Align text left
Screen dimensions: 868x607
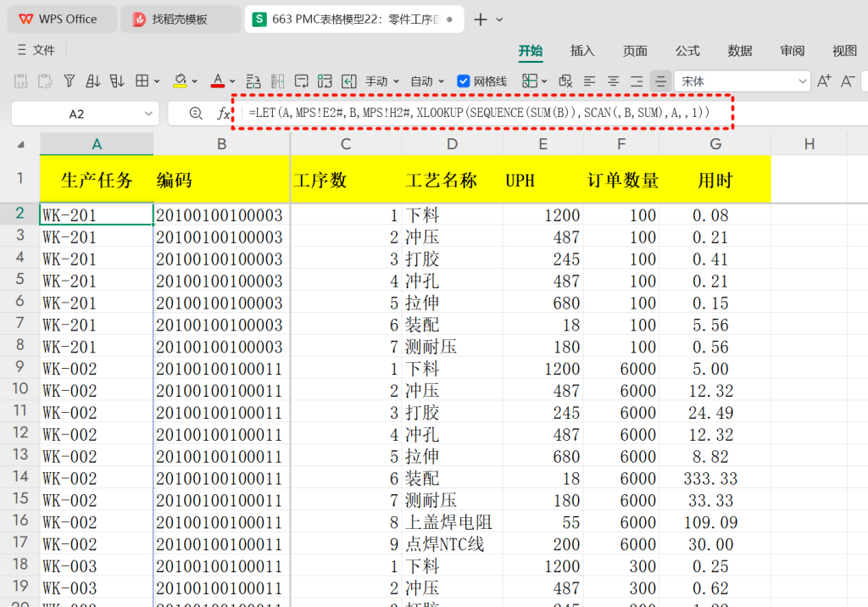(590, 81)
